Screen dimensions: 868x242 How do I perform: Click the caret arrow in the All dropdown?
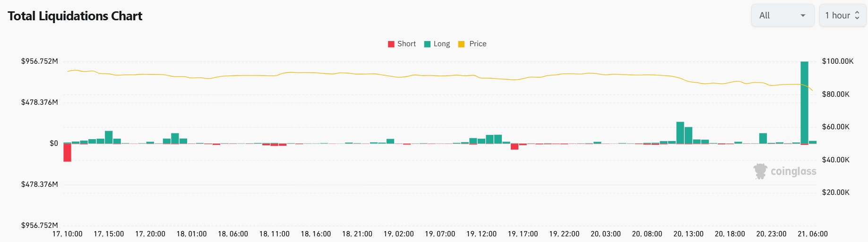803,16
